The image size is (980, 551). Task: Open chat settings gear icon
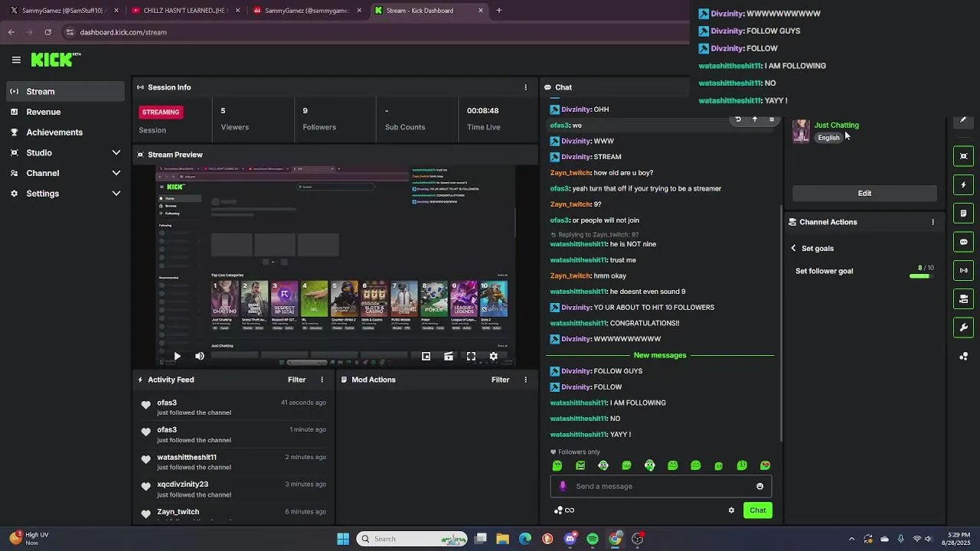(x=731, y=510)
